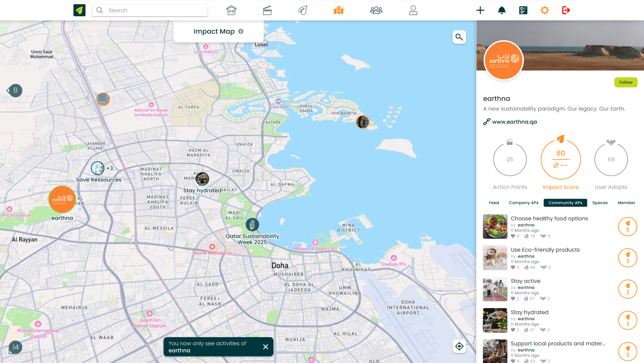The width and height of the screenshot is (644, 363).
Task: Close the 'only see activities of earthna' notice
Action: (x=265, y=347)
